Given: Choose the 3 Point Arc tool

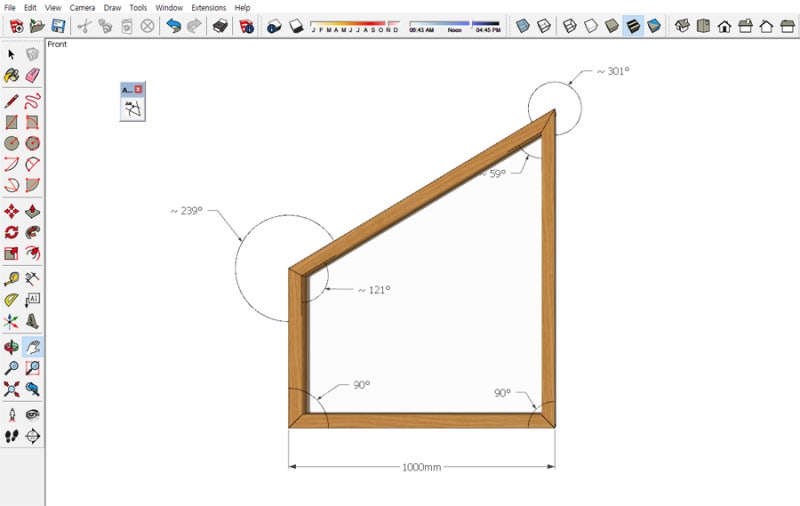Looking at the screenshot, I should point(11,185).
